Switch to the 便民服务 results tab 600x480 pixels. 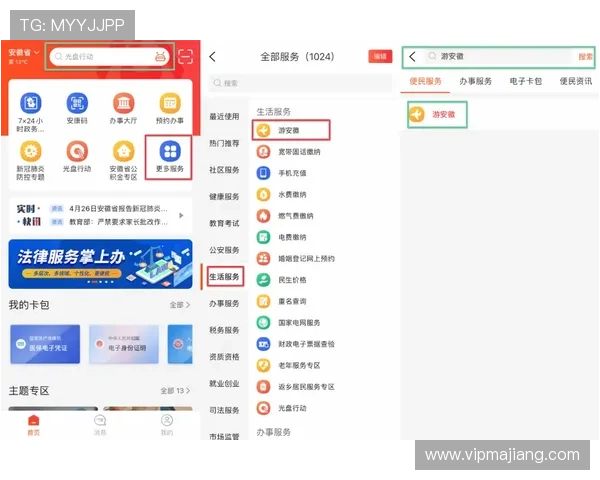click(426, 81)
